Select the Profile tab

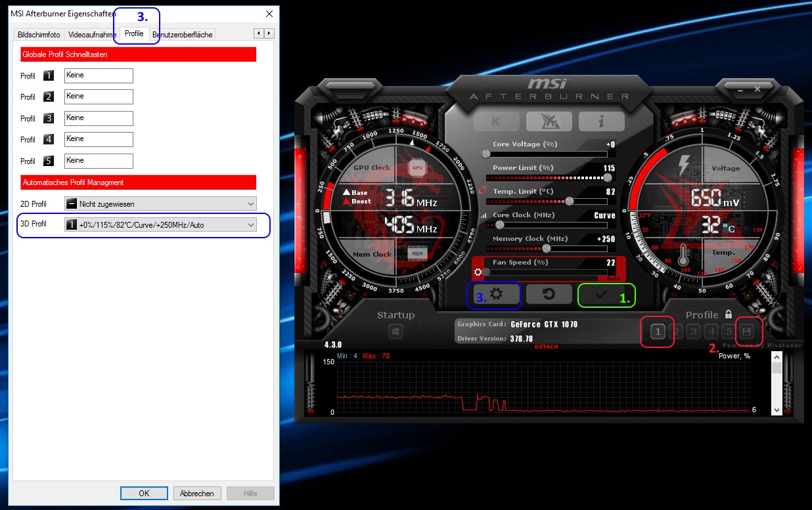click(x=134, y=33)
